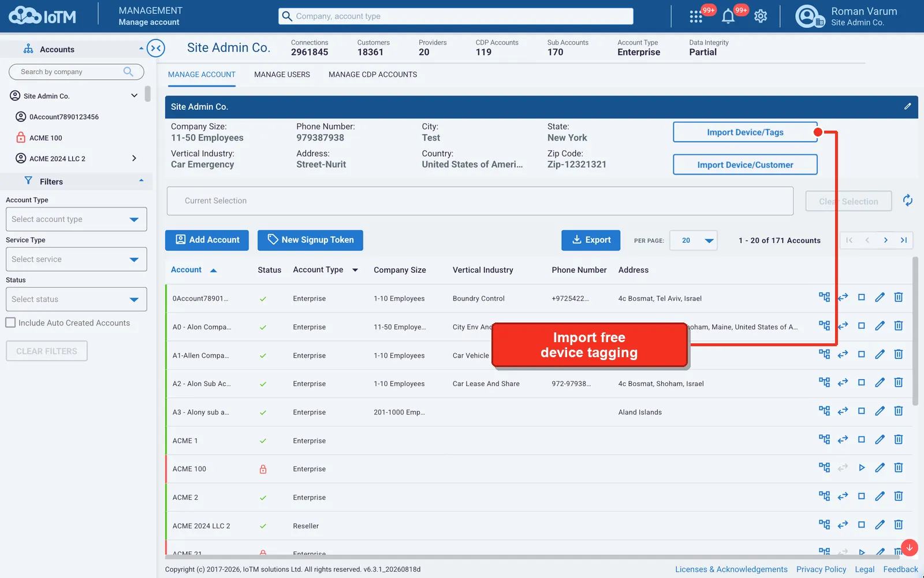
Task: Click transfer arrows for ACME 2024 LLC 2 row
Action: pyautogui.click(x=843, y=525)
